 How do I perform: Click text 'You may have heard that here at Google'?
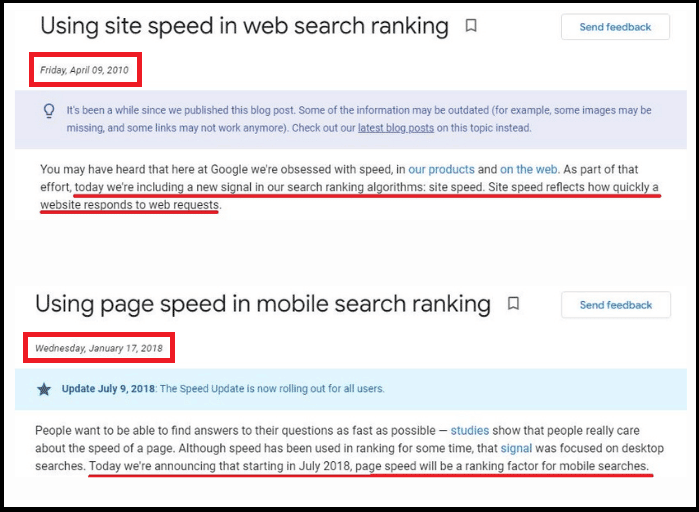click(144, 169)
